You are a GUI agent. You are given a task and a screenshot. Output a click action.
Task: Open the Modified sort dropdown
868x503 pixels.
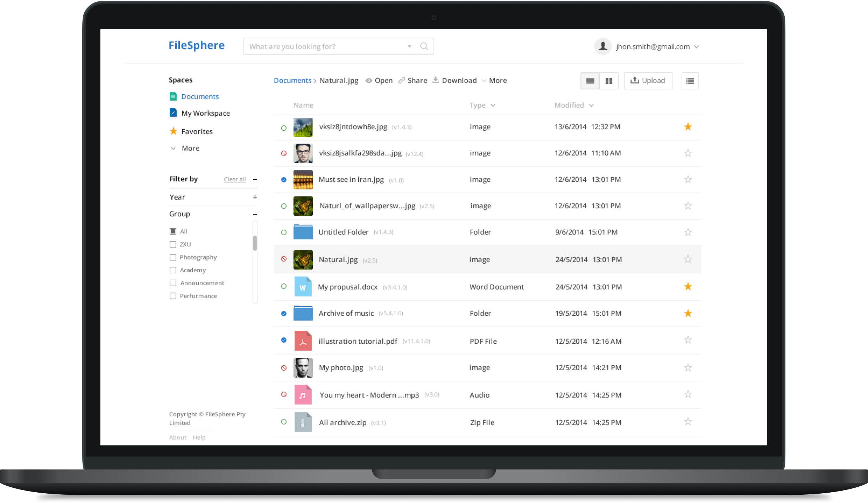591,105
